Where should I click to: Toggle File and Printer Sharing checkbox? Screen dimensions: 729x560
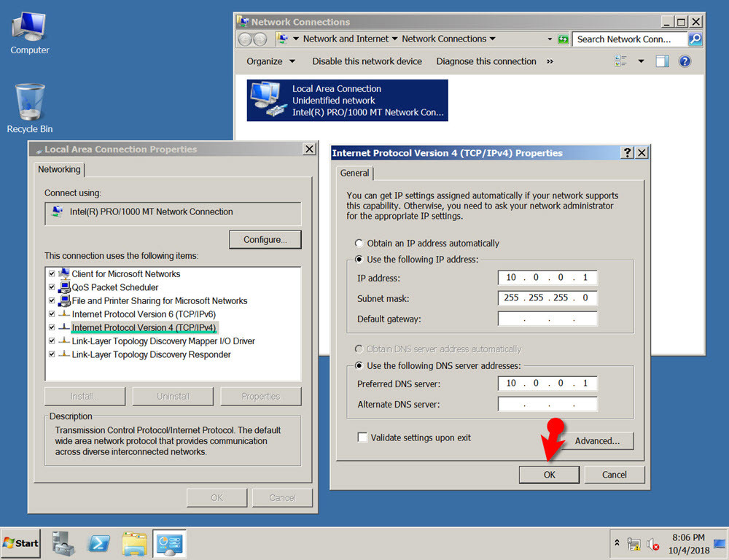pos(52,301)
